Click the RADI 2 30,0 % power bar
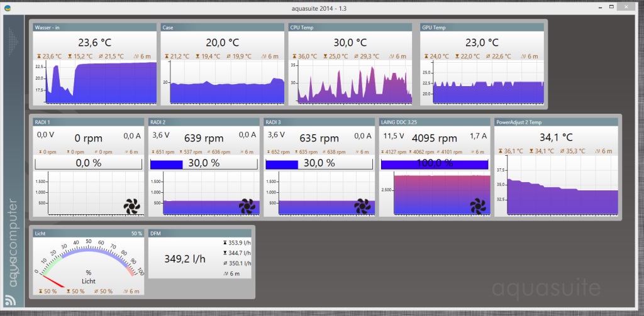Viewport: 644px width, 316px height. [204, 163]
